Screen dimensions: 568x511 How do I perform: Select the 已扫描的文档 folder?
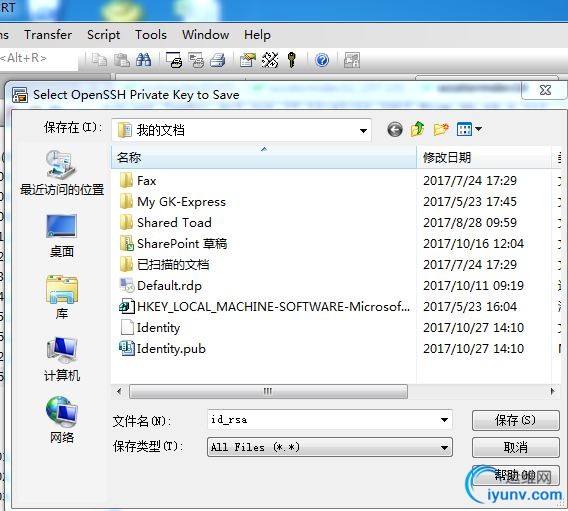(x=164, y=264)
